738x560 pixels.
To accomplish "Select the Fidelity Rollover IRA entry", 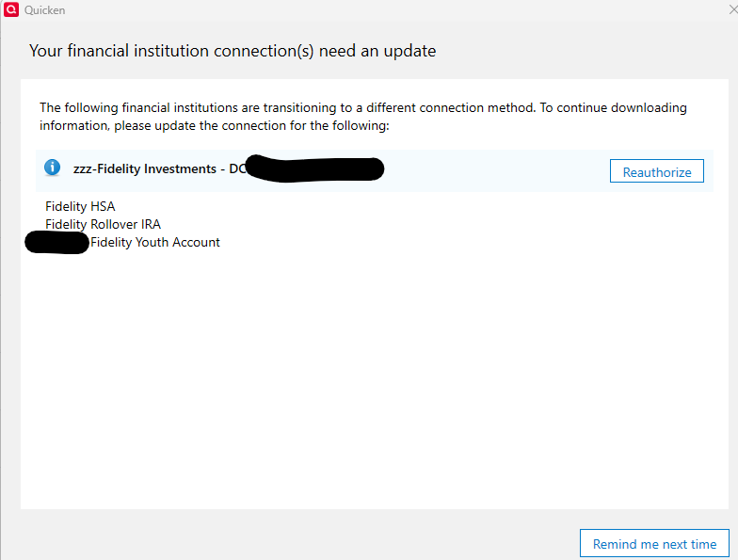I will coord(104,224).
